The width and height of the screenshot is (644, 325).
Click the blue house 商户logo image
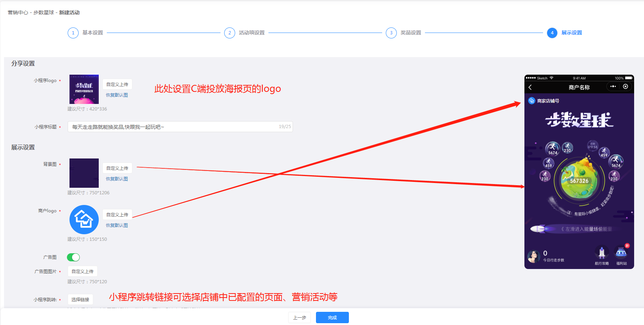click(84, 220)
